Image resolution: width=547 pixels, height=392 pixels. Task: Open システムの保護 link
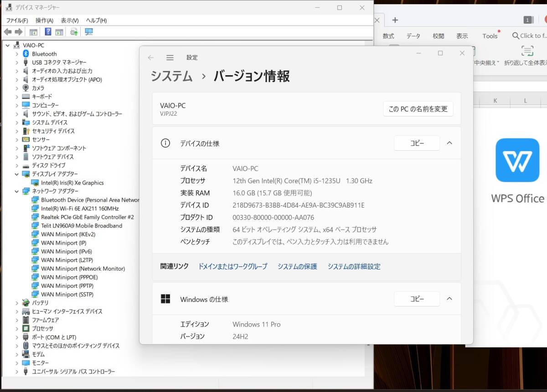click(297, 266)
